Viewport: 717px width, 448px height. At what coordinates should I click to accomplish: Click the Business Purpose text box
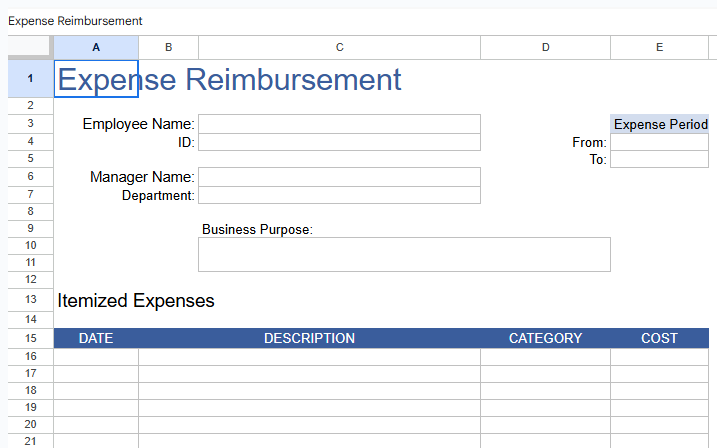coord(404,254)
